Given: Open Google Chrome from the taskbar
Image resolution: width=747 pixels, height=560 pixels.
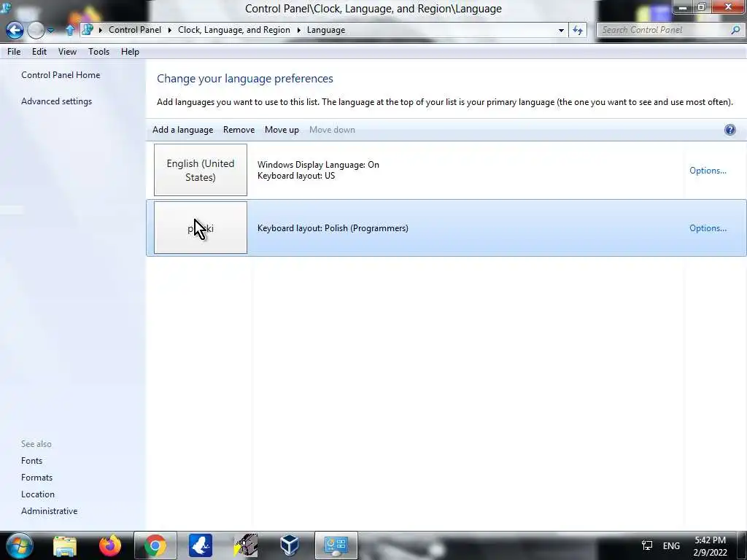Looking at the screenshot, I should [x=155, y=545].
